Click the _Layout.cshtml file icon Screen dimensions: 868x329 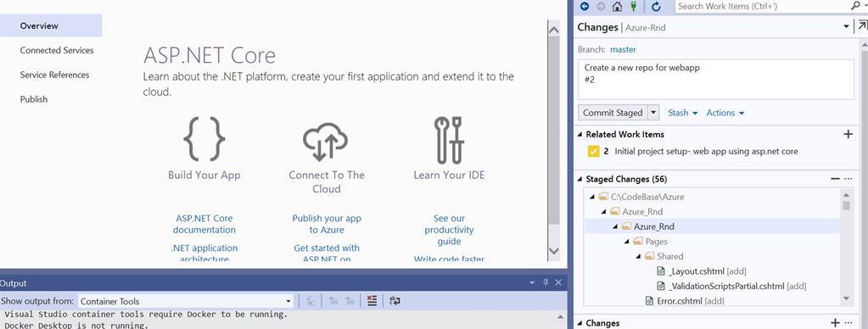pos(660,271)
